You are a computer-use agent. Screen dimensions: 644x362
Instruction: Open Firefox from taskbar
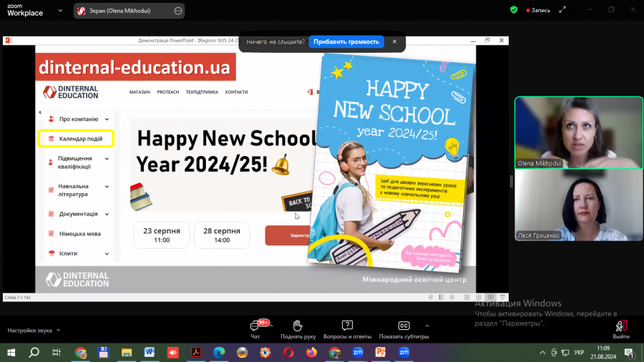click(x=311, y=353)
